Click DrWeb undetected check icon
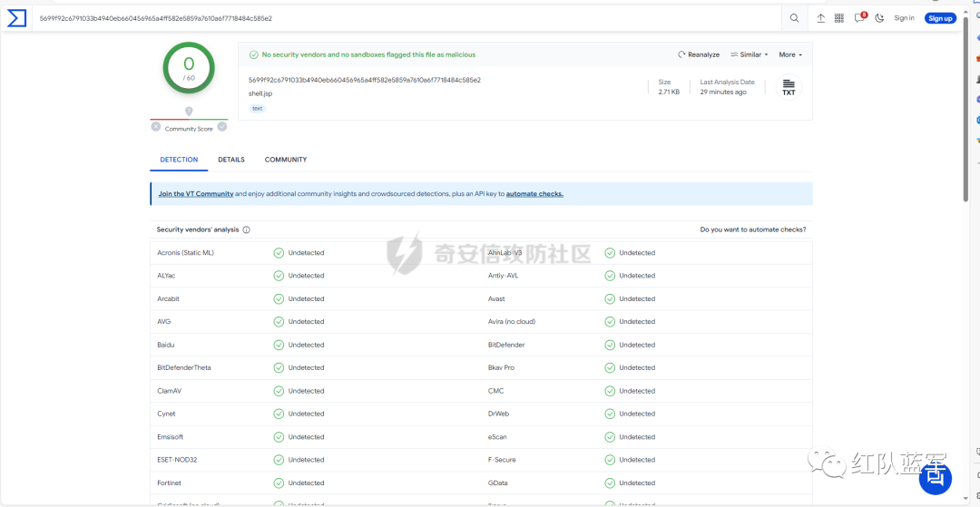This screenshot has height=507, width=980. pyautogui.click(x=610, y=414)
